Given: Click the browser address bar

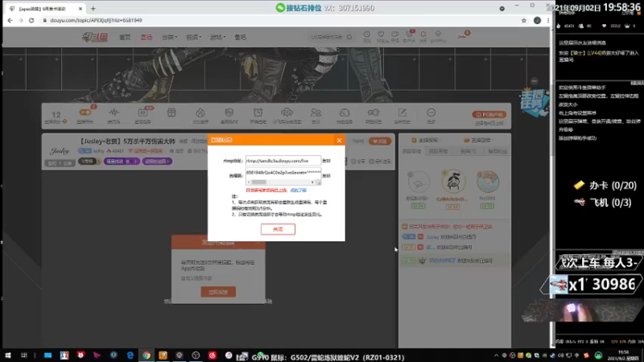Looking at the screenshot, I should coord(279,20).
